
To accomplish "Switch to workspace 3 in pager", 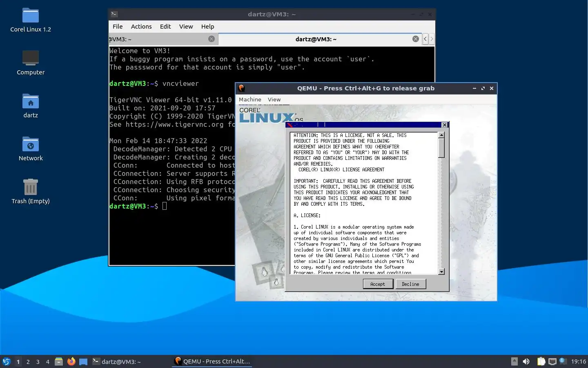I will click(x=38, y=361).
